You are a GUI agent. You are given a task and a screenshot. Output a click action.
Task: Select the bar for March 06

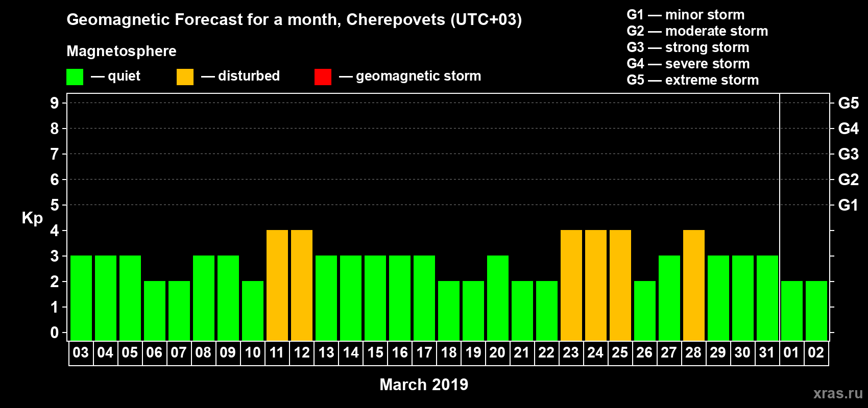[155, 311]
